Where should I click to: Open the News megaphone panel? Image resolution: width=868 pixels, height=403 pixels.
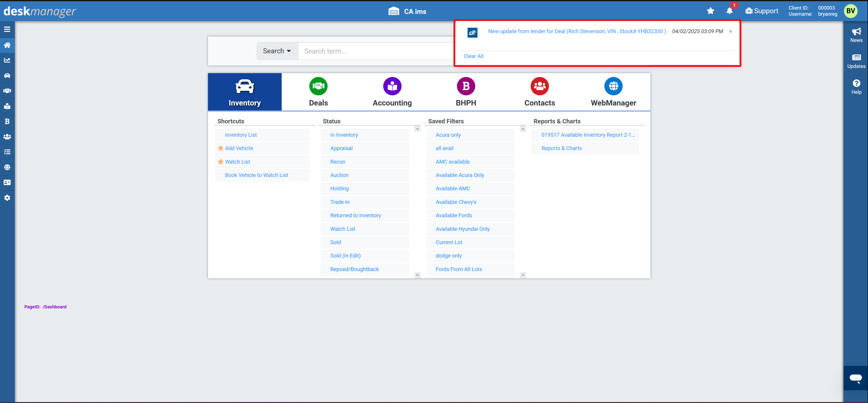point(856,35)
